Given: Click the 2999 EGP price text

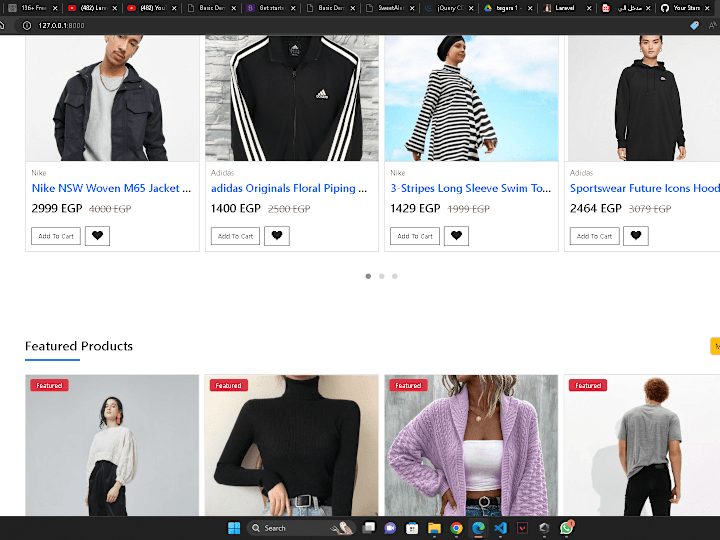Looking at the screenshot, I should (57, 208).
